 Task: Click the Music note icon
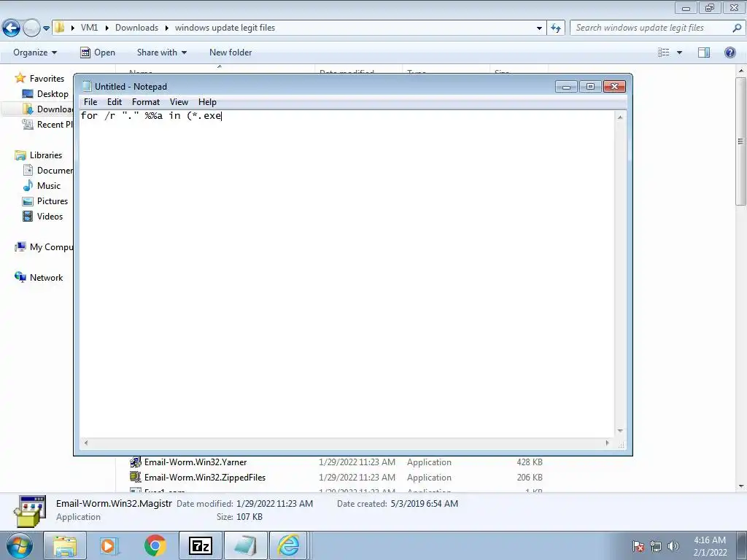[28, 186]
